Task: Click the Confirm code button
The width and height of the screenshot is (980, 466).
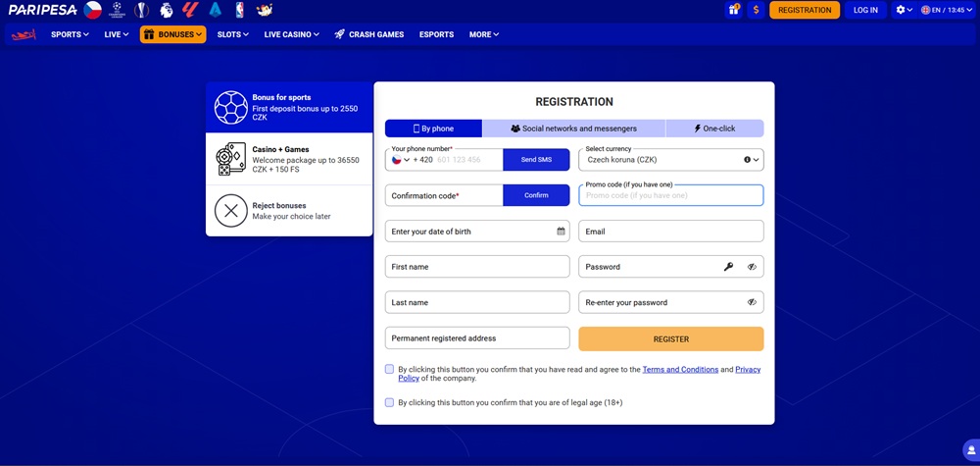Action: tap(536, 195)
